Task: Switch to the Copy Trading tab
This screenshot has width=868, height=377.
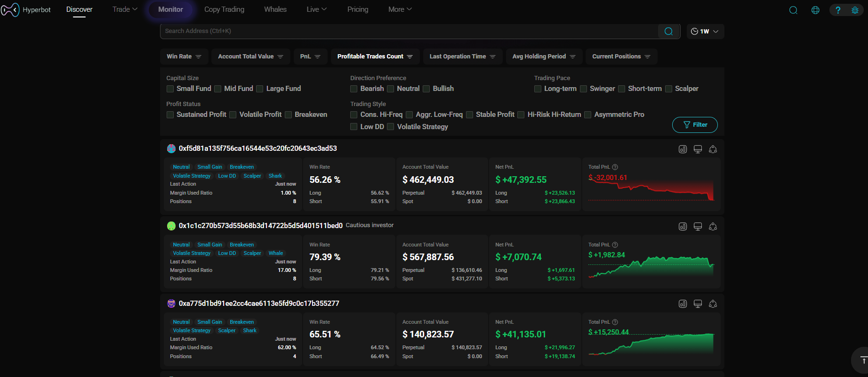Action: click(224, 9)
